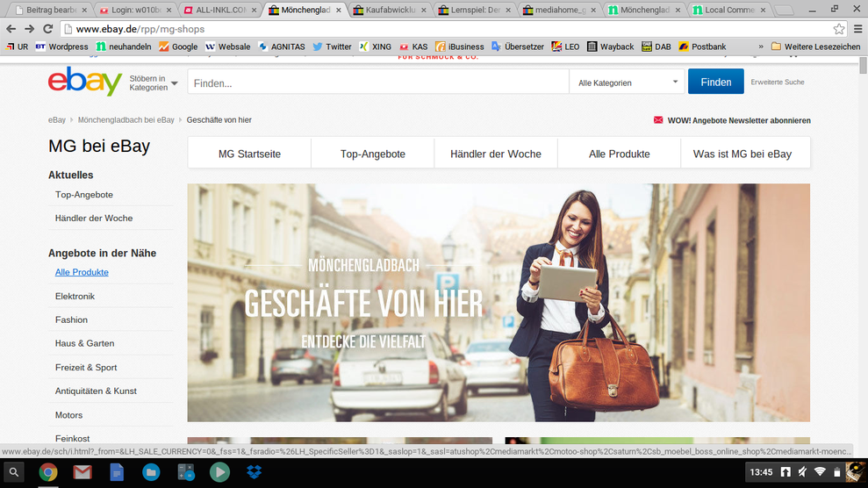Open the XING bookmark

pos(376,47)
